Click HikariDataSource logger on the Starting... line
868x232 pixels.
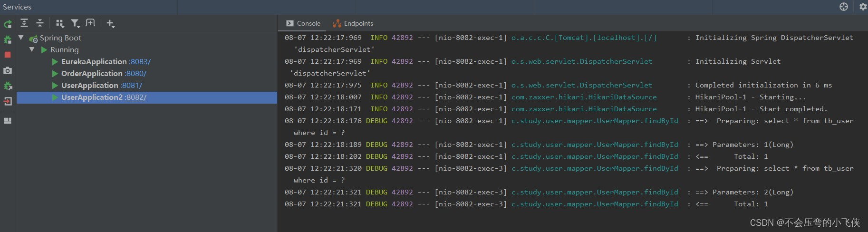coord(584,97)
